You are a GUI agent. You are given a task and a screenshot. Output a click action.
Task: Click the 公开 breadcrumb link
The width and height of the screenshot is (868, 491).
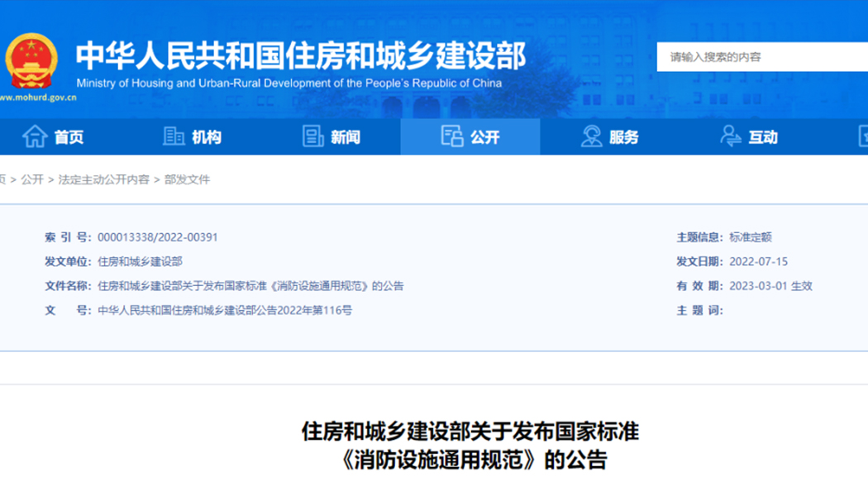[x=32, y=179]
